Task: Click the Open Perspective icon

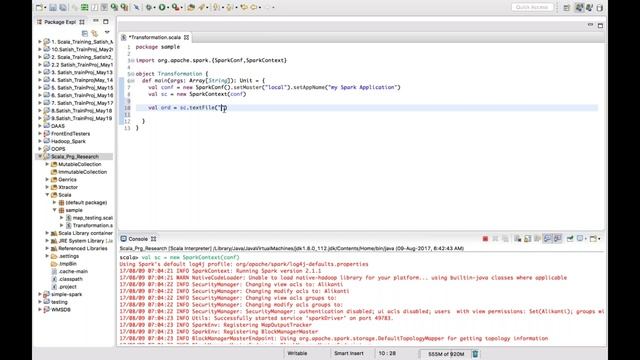Action: [567, 8]
